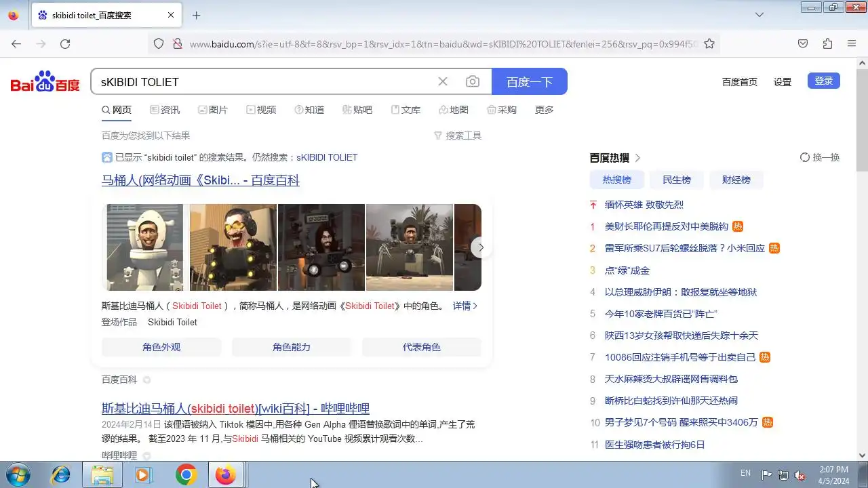The image size is (868, 488).
Task: Select the 贴吧 tab
Action: [357, 110]
